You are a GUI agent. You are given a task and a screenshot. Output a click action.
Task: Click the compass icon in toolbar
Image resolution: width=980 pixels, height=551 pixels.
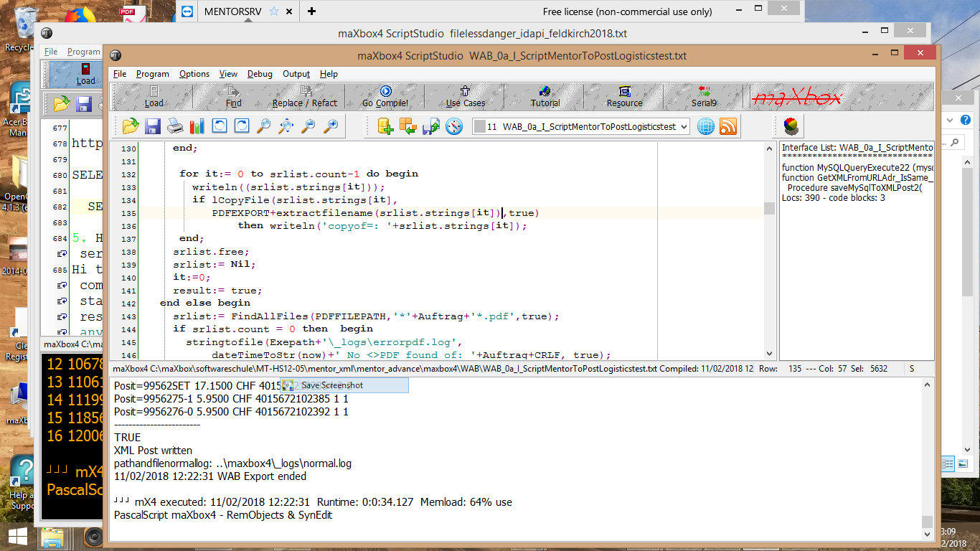coord(454,127)
